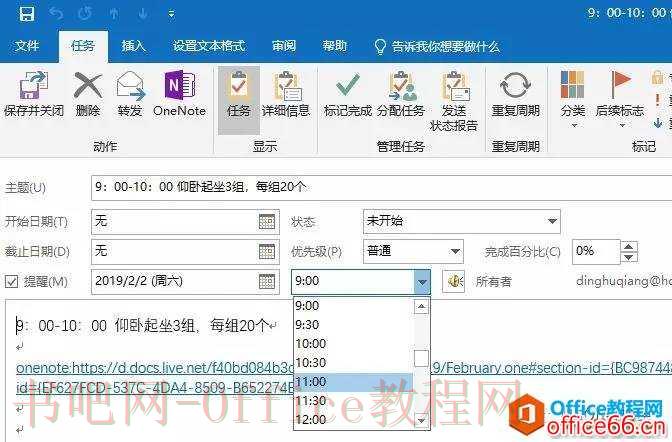
Task: Click the Previous Item up arrow
Action: pyautogui.click(x=114, y=14)
